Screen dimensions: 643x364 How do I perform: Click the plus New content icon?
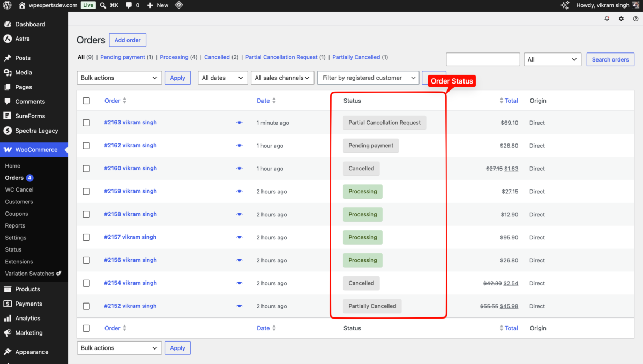[x=150, y=5]
